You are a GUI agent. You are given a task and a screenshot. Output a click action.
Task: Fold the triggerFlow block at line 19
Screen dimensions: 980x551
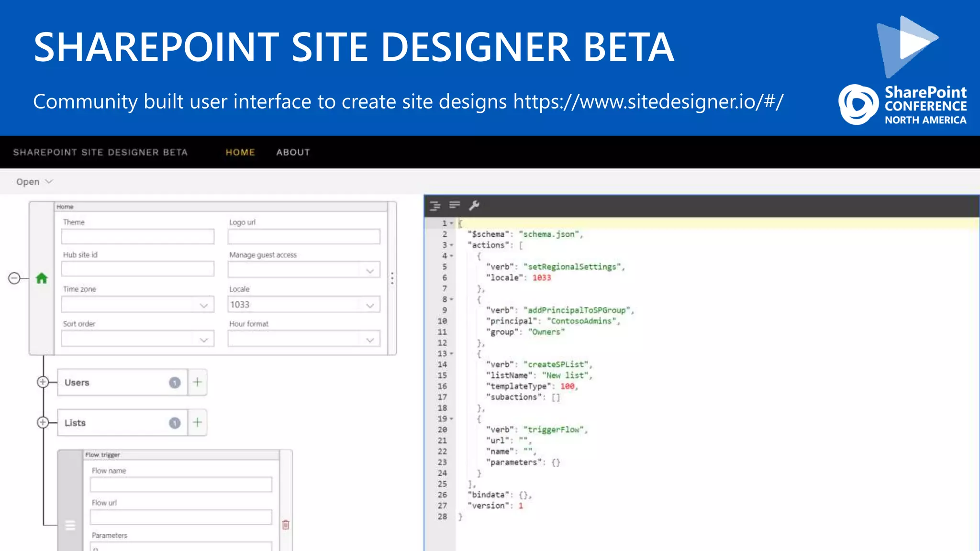451,419
